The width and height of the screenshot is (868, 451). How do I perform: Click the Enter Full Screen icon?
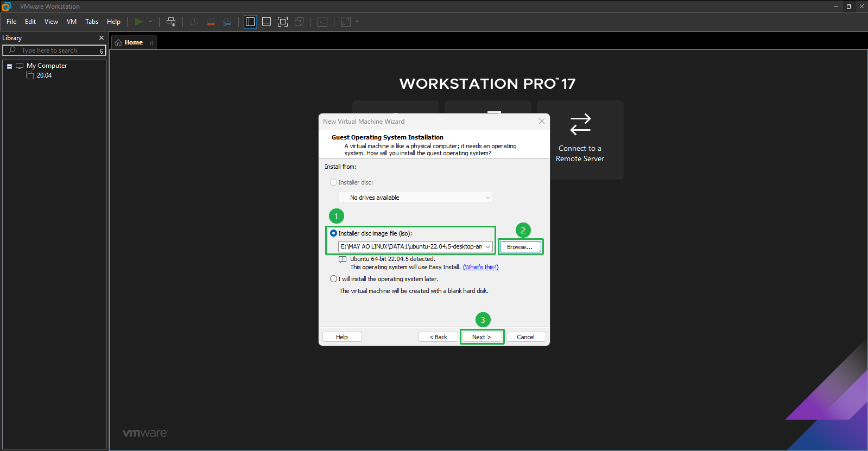click(283, 22)
